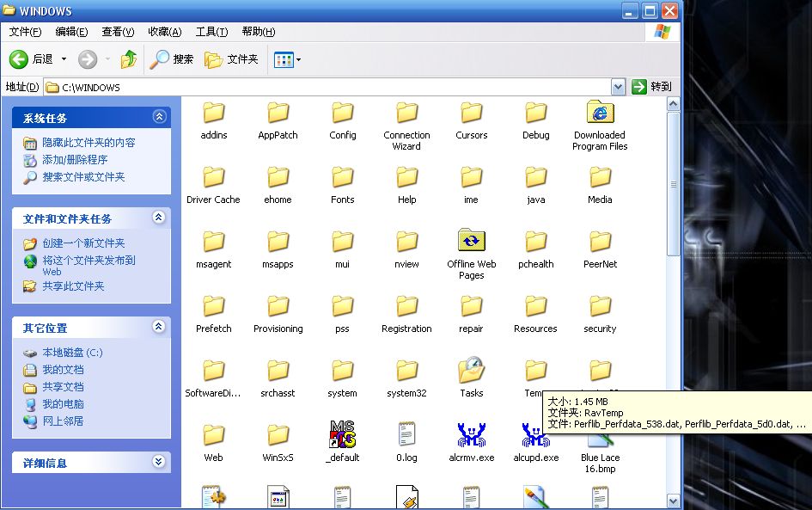Click 添加/删除程序 link

75,160
